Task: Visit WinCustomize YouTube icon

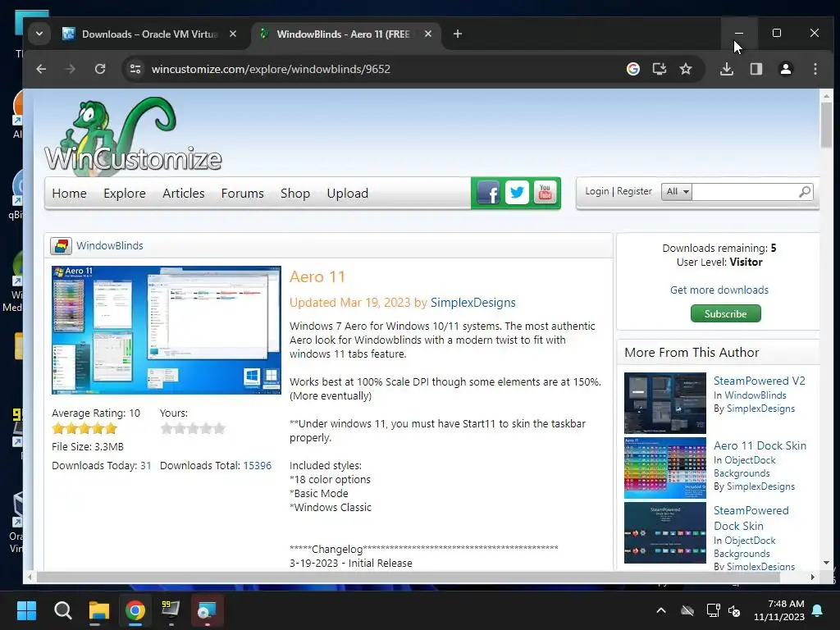Action: tap(545, 193)
